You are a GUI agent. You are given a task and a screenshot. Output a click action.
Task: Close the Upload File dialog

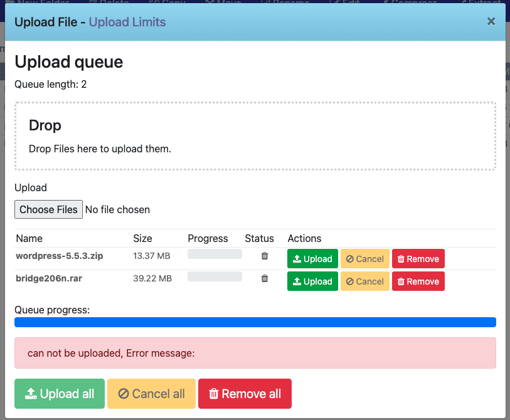pos(491,22)
